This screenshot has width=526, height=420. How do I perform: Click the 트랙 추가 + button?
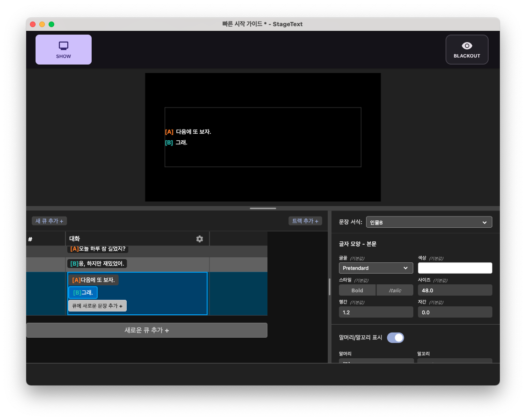click(305, 220)
